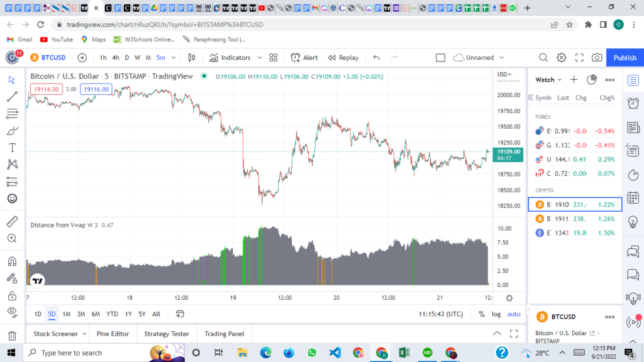644x362 pixels.
Task: Set date range to 5D
Action: 52,314
